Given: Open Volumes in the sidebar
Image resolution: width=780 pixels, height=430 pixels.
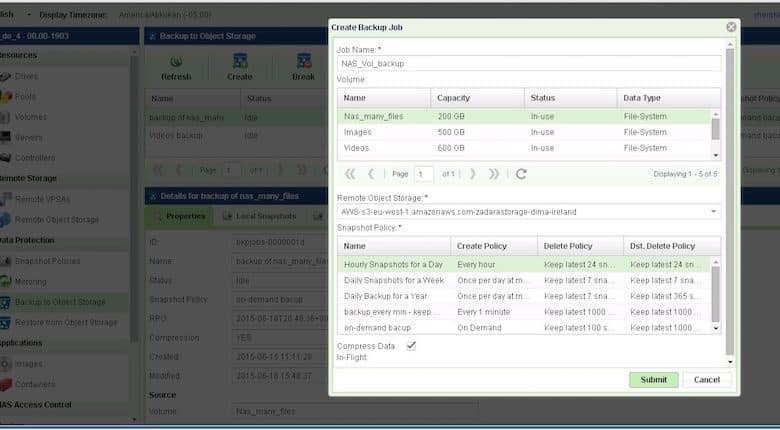Looking at the screenshot, I should click(x=30, y=117).
